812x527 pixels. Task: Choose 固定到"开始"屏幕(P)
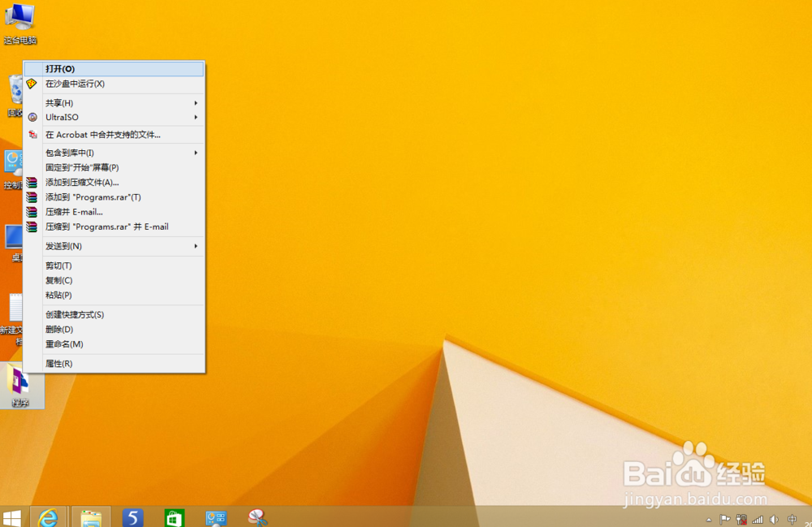(114, 168)
